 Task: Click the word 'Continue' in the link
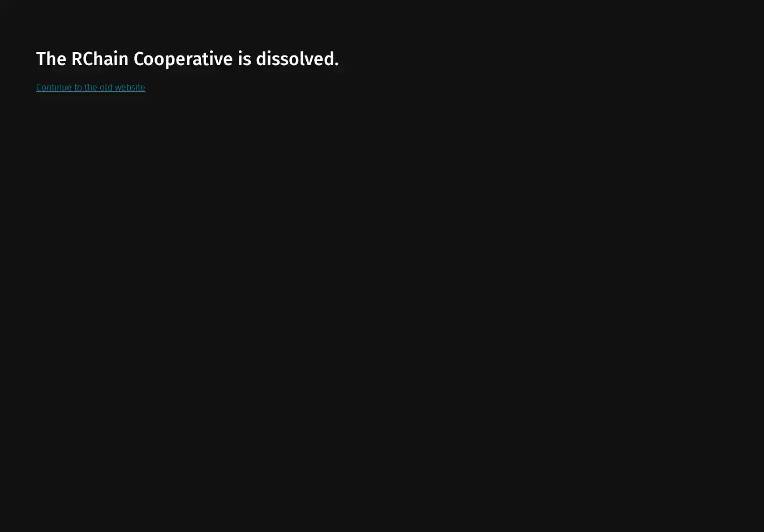54,87
